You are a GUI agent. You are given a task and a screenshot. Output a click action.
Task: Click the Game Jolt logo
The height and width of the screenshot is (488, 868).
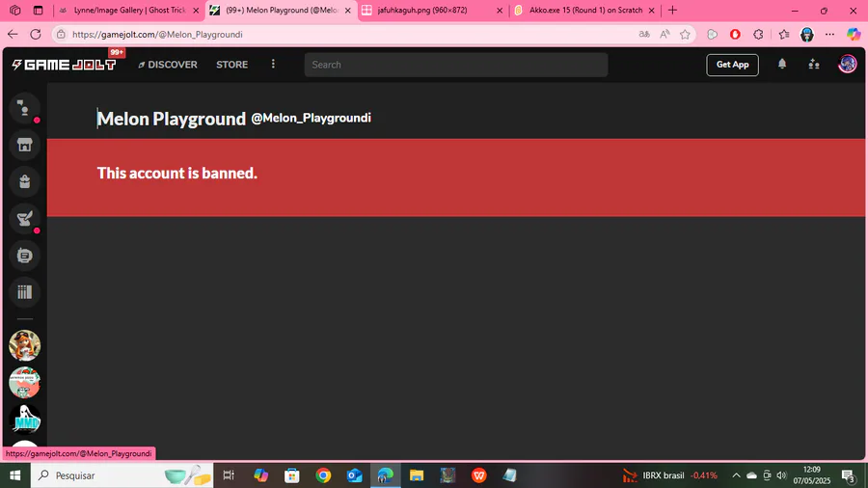click(65, 65)
